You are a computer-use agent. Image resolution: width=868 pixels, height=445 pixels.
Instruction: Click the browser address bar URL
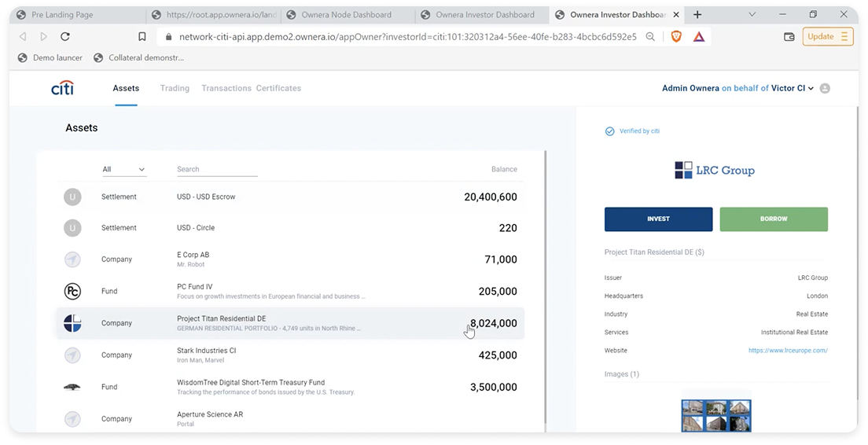coord(407,36)
